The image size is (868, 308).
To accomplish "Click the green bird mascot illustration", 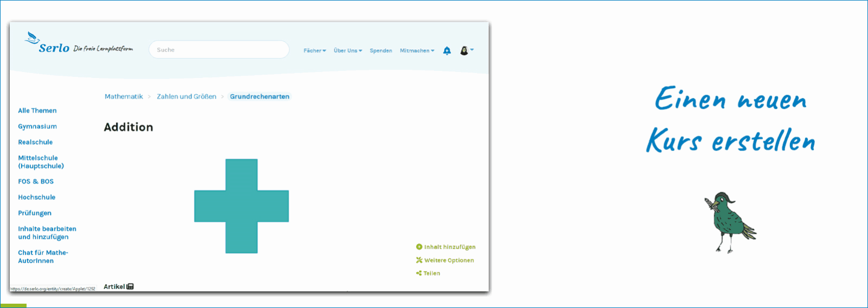I will (x=728, y=222).
